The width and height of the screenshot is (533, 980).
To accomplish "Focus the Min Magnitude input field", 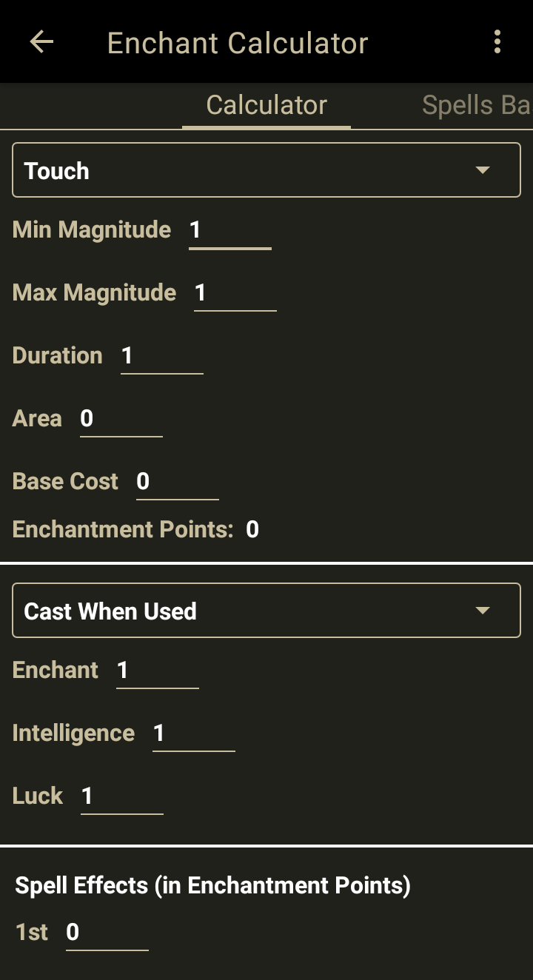I will tap(229, 230).
